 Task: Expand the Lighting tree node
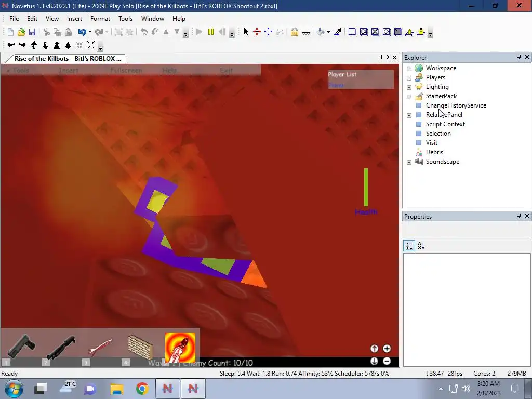(409, 87)
